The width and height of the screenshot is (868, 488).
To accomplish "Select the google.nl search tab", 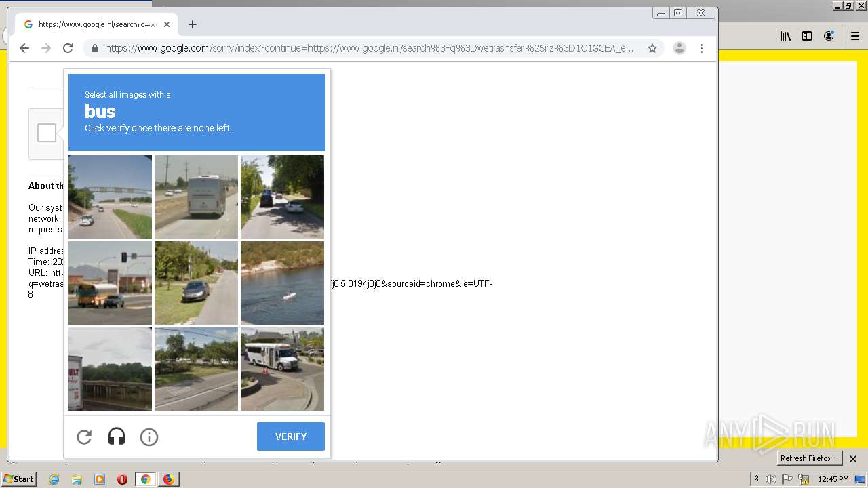I will pos(97,24).
